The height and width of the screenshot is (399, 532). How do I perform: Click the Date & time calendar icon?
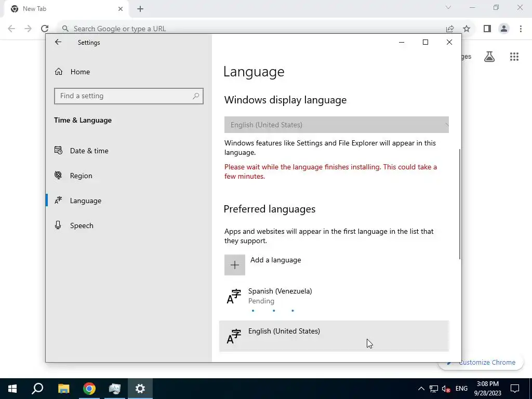pyautogui.click(x=58, y=150)
